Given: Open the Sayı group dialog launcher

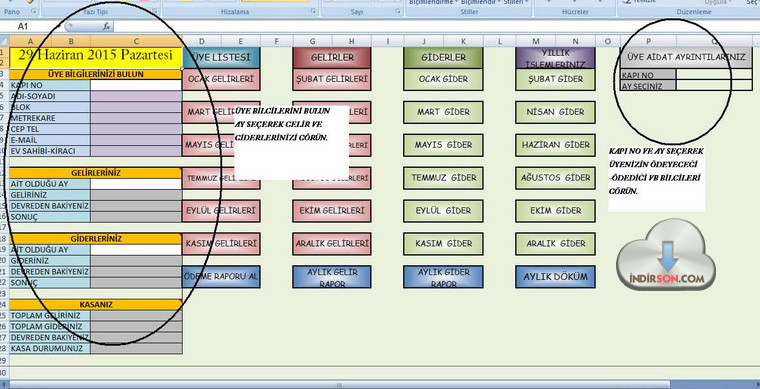Looking at the screenshot, I should pyautogui.click(x=398, y=11).
